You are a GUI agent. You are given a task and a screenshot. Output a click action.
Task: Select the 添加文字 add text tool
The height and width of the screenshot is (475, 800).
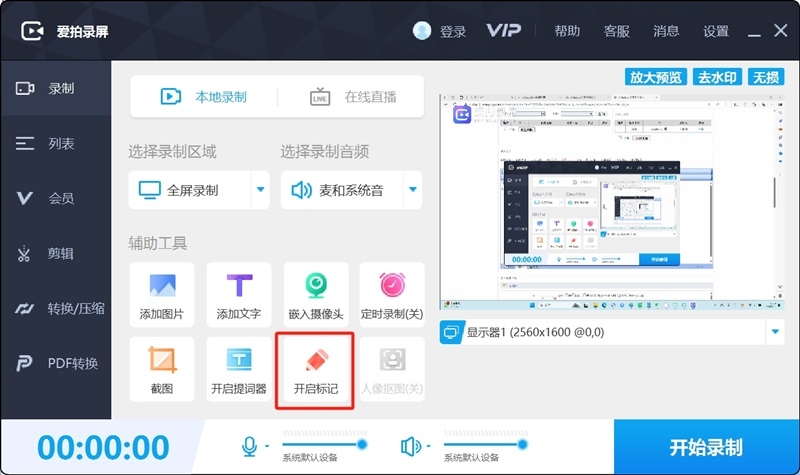point(239,295)
